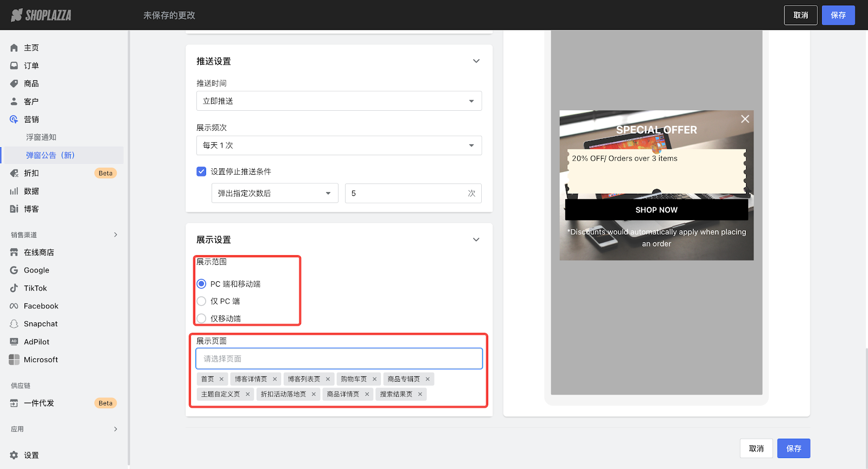Image resolution: width=868 pixels, height=469 pixels.
Task: Click the count input field showing 5
Action: [413, 193]
